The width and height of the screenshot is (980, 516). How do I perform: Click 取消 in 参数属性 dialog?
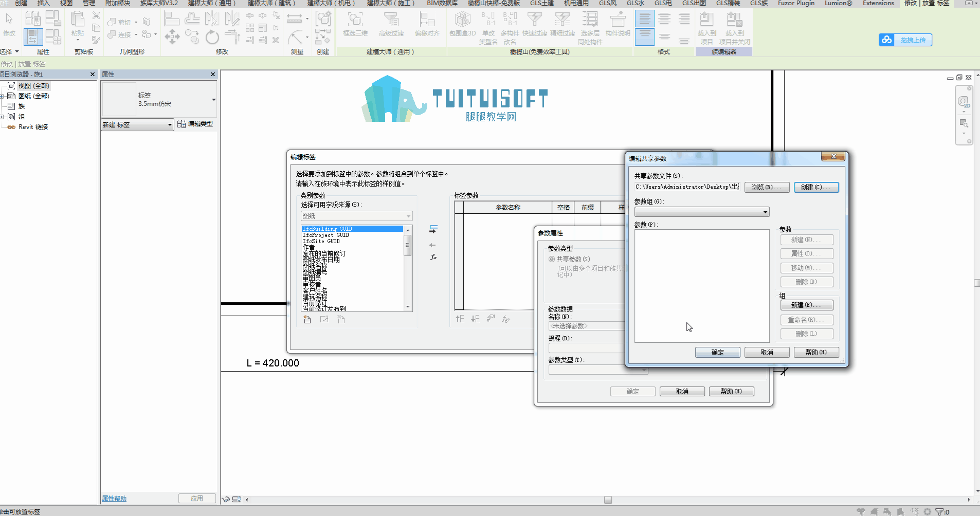pyautogui.click(x=682, y=391)
